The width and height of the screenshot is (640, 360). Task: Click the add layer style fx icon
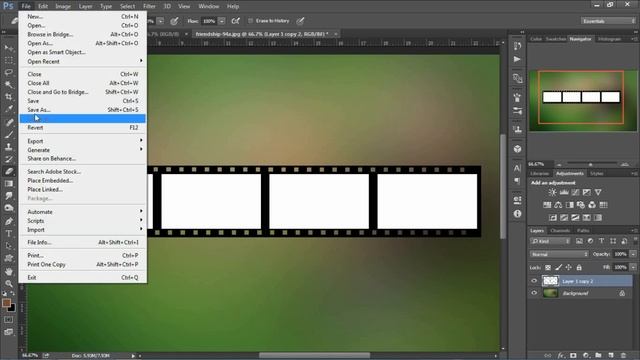561,356
